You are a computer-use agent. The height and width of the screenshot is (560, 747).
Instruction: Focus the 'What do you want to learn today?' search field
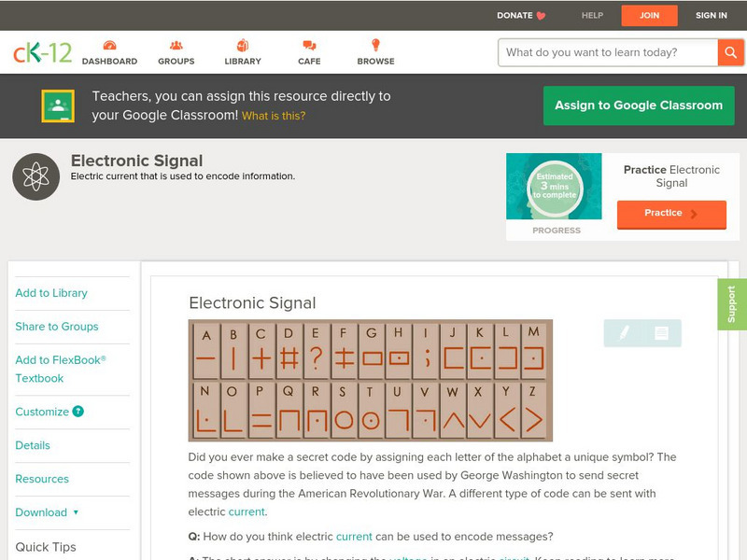pyautogui.click(x=607, y=52)
